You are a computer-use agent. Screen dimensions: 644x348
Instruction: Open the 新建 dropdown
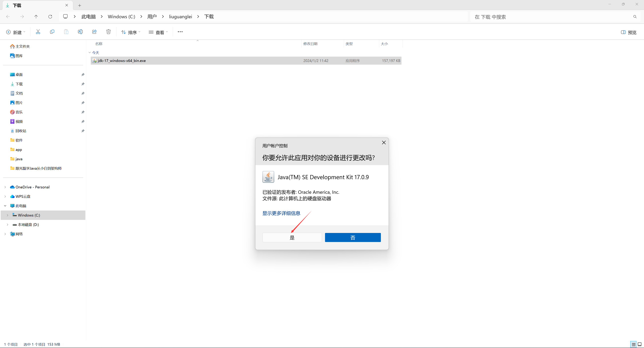point(16,32)
